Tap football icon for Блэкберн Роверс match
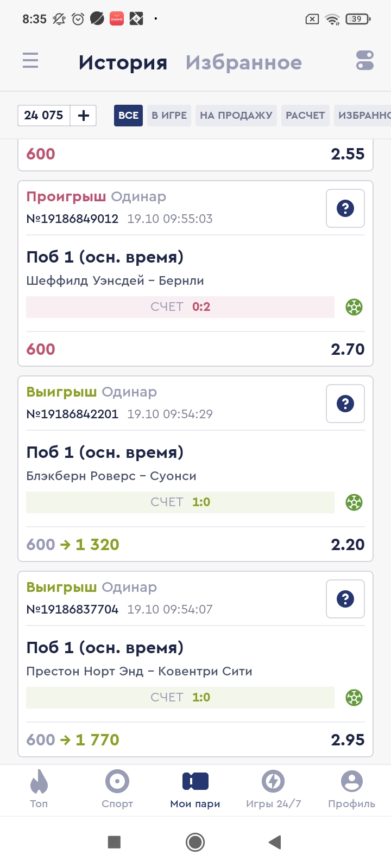This screenshot has width=391, height=868. (354, 502)
